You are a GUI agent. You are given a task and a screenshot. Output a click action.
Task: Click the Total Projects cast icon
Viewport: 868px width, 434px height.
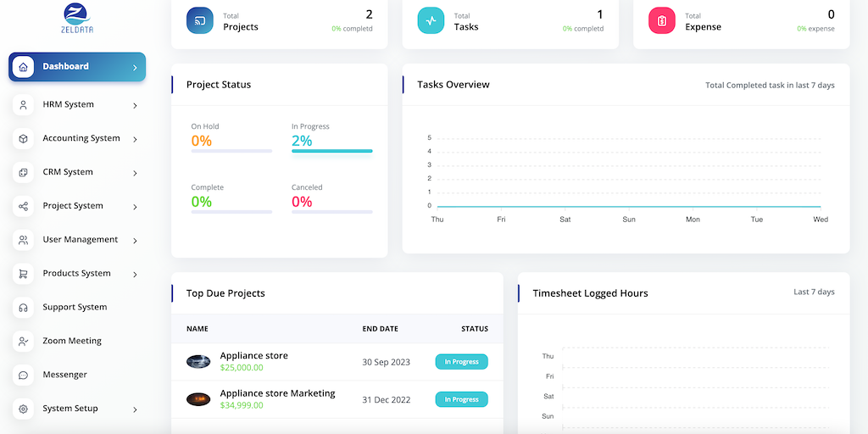(200, 20)
